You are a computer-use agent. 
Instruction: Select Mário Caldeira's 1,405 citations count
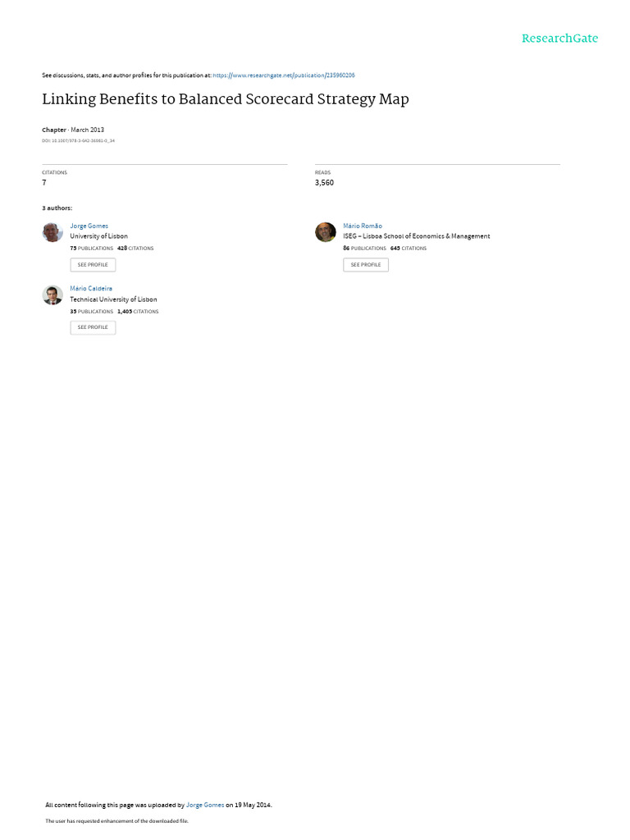[x=138, y=312]
